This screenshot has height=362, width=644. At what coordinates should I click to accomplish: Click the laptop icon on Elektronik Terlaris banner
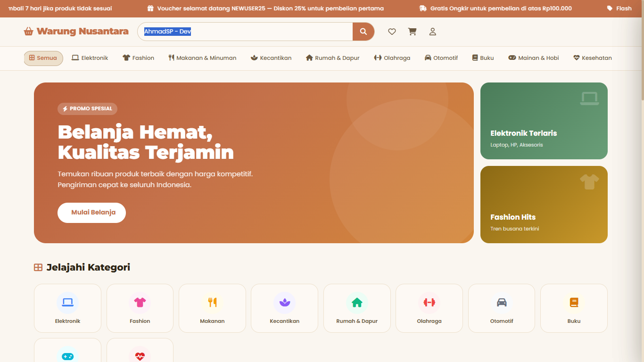589,99
